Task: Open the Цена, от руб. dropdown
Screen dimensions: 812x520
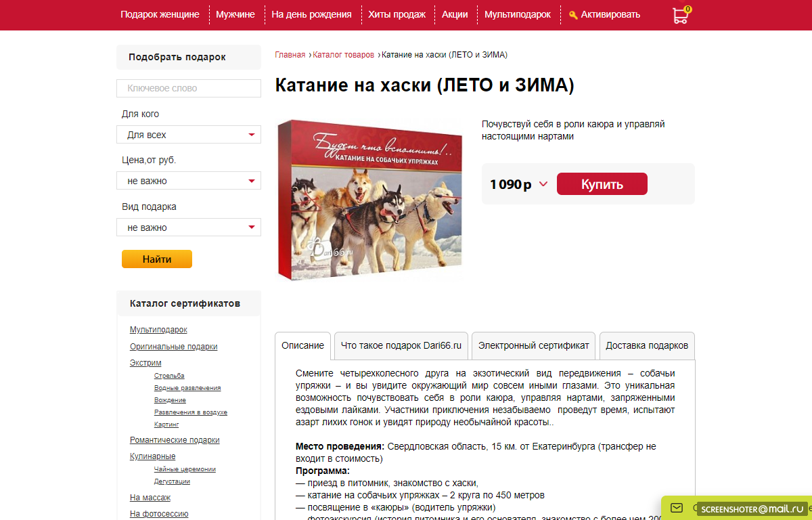Action: pos(189,181)
